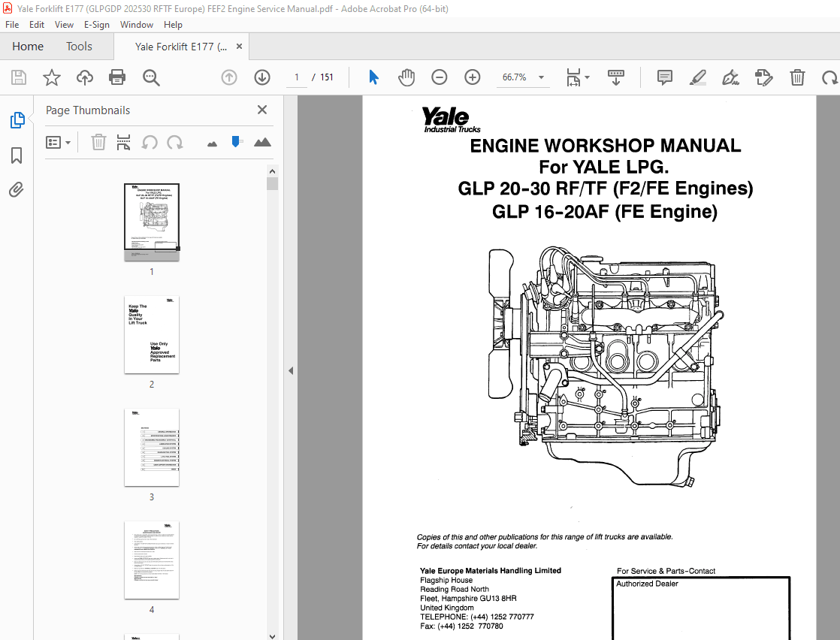Select page 3 thumbnail in the sidebar
This screenshot has width=840, height=640.
152,447
